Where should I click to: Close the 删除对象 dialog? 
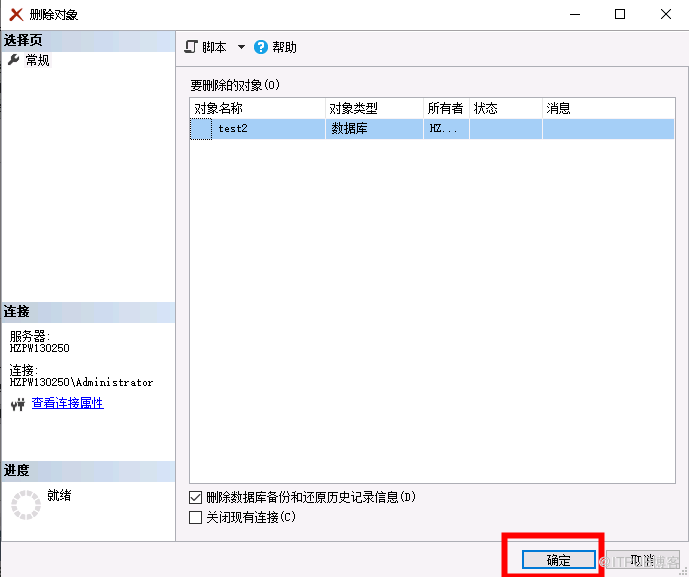point(666,15)
